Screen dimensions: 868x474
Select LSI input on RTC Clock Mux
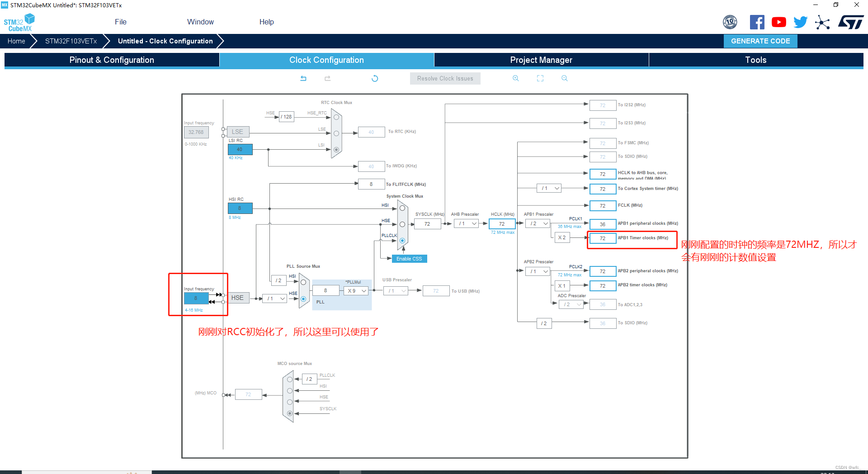coord(336,150)
